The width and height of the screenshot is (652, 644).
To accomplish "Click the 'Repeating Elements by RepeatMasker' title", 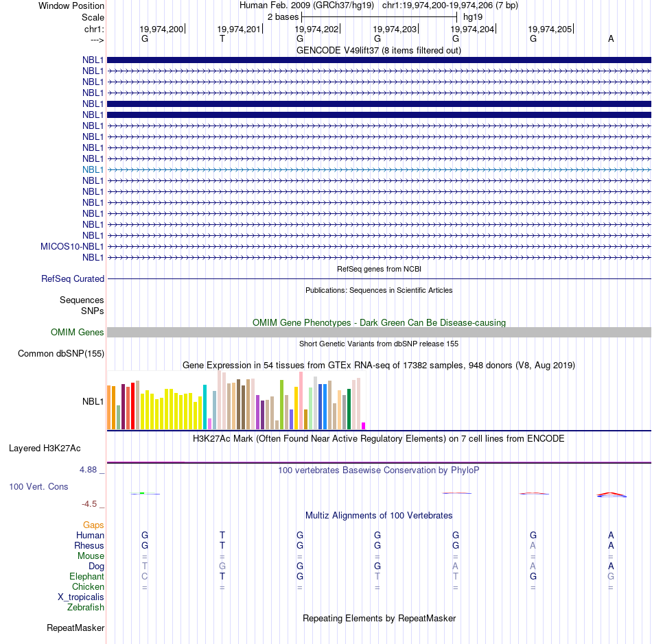I will (380, 618).
